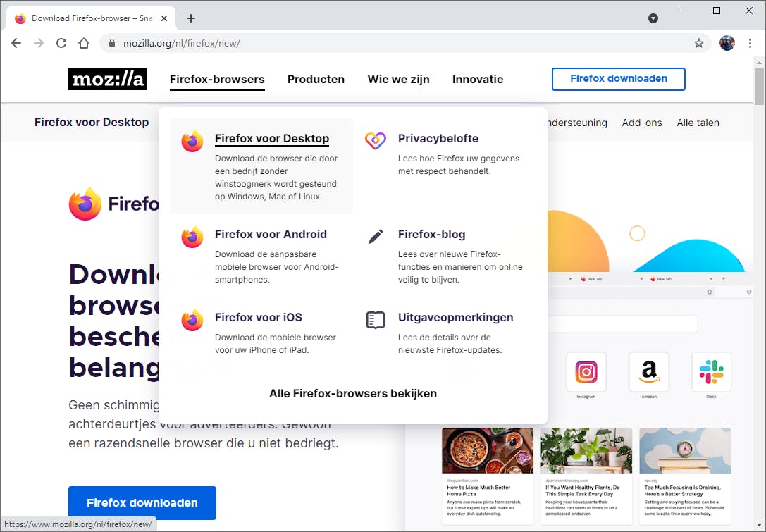Click the browser forward arrow
This screenshot has width=766, height=532.
click(39, 43)
